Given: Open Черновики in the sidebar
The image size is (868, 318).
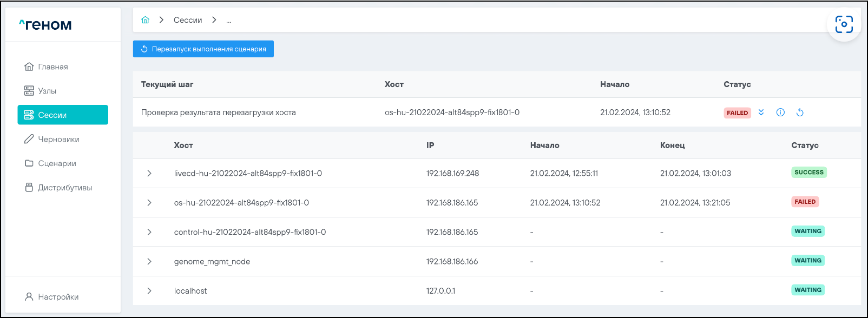Looking at the screenshot, I should point(58,139).
